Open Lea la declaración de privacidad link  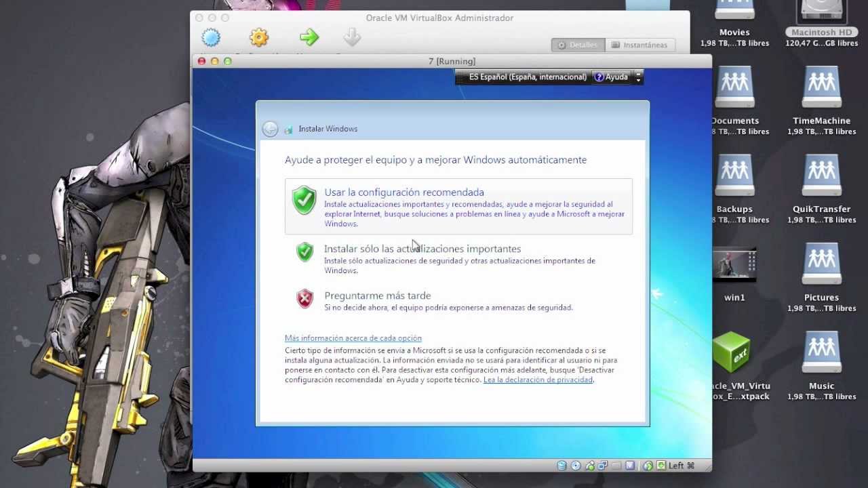click(x=538, y=380)
